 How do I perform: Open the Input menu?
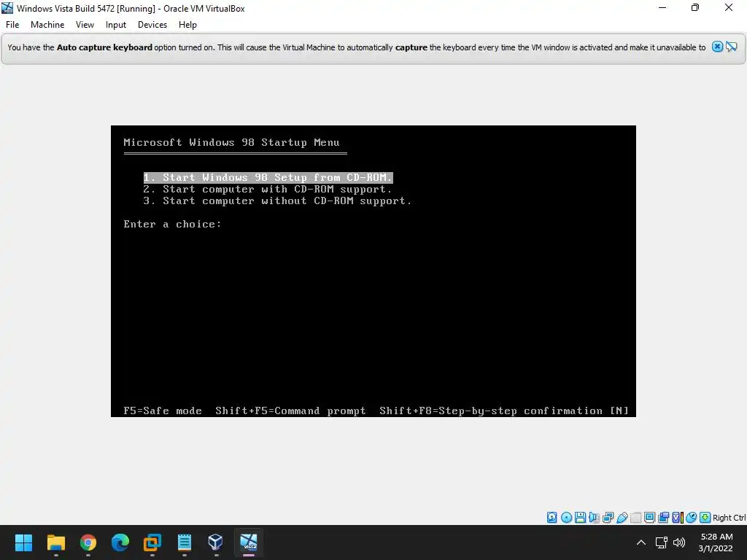(x=116, y=25)
